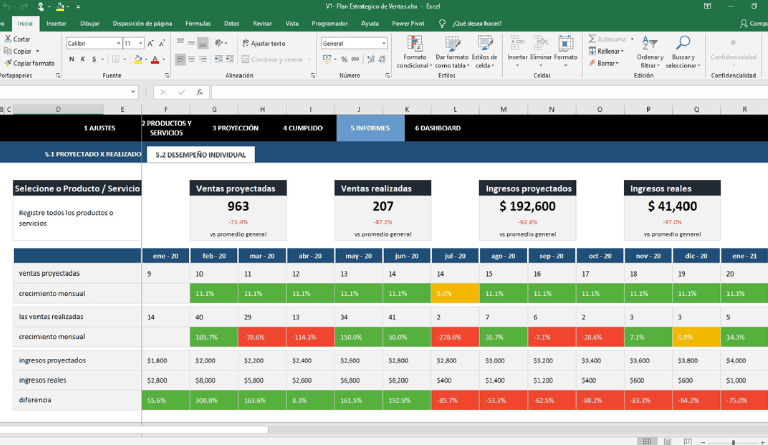Open the Name Box dropdown arrow
This screenshot has width=768, height=445.
click(x=133, y=92)
